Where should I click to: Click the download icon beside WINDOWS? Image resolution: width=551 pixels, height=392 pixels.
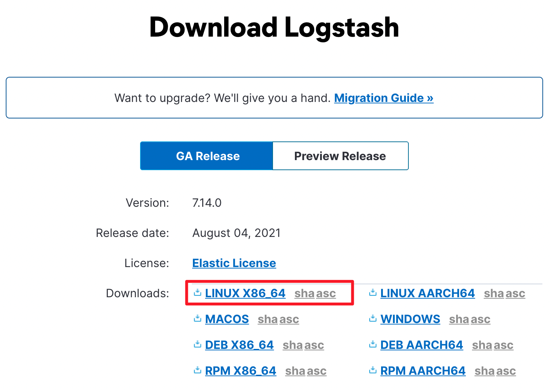[x=373, y=318]
